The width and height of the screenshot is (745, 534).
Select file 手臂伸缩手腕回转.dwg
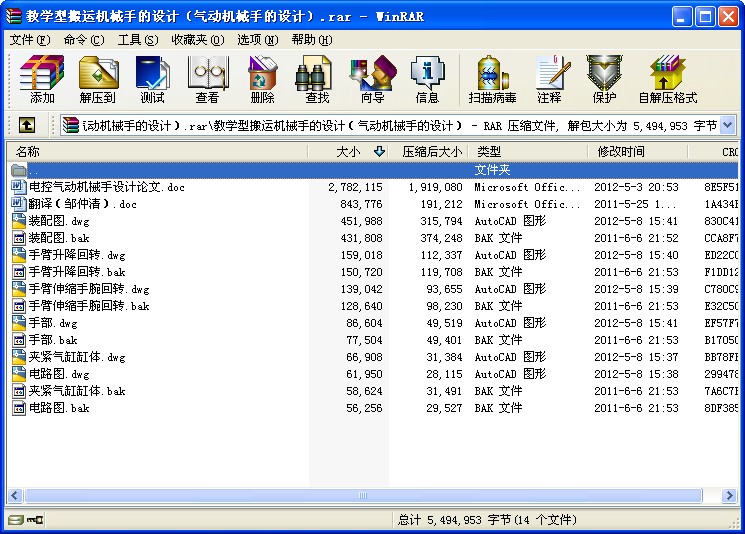(x=89, y=289)
